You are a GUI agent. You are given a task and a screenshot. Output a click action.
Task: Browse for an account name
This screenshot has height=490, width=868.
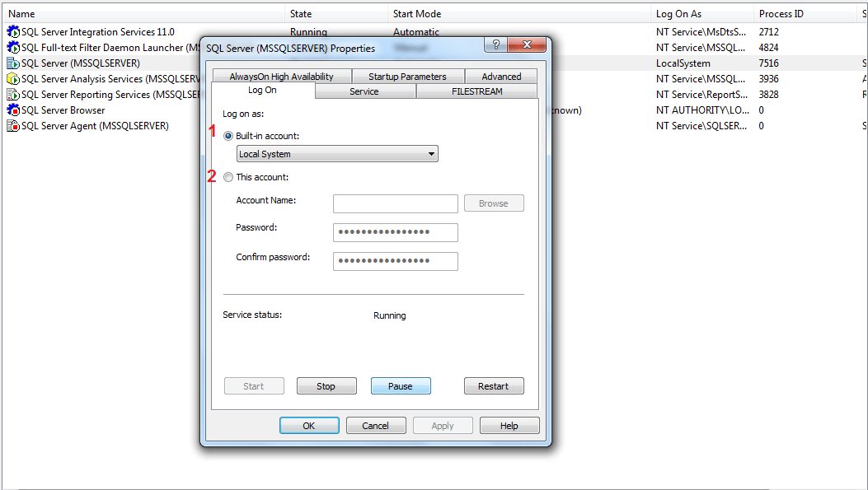[x=494, y=203]
